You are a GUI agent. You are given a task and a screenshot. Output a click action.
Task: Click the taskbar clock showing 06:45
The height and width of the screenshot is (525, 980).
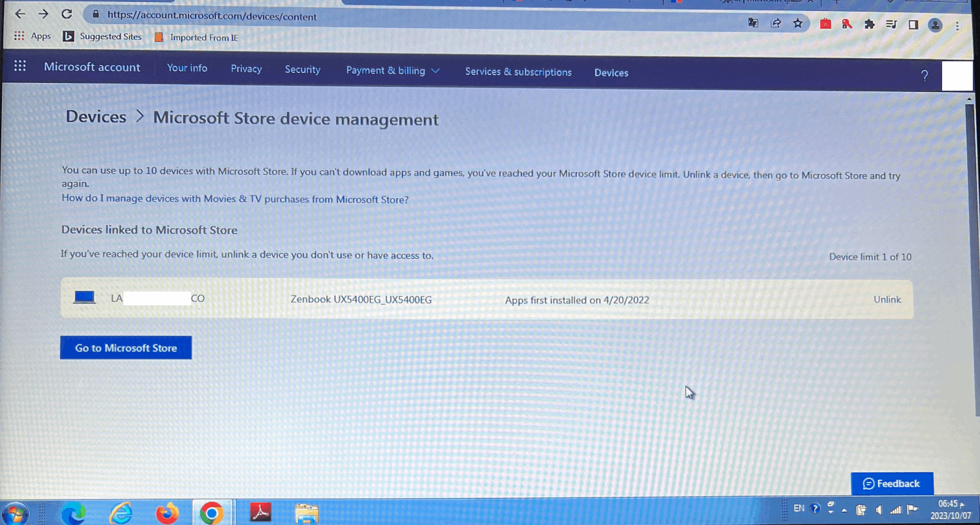pos(951,509)
